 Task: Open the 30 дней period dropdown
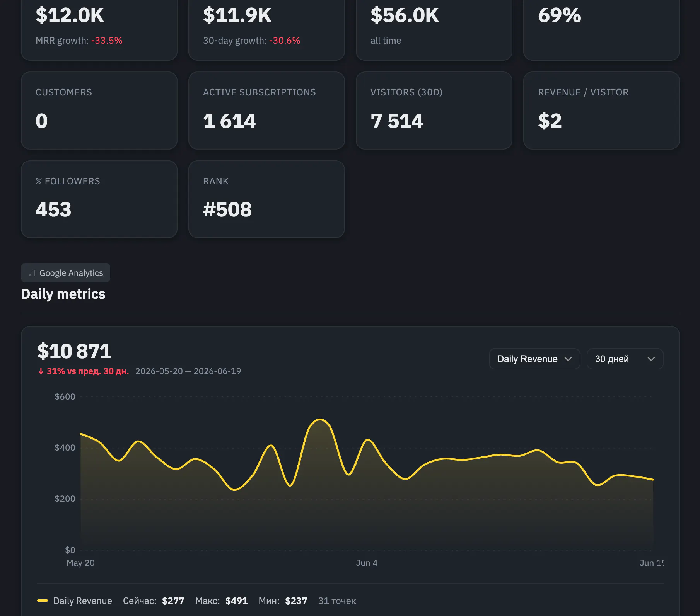point(625,359)
